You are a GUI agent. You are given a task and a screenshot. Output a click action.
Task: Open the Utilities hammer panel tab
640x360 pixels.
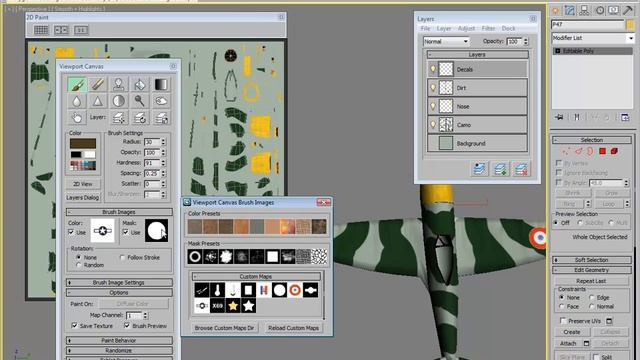pyautogui.click(x=628, y=10)
